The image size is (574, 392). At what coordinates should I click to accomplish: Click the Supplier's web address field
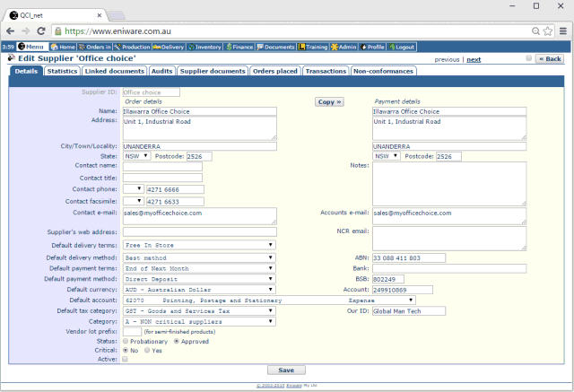[199, 231]
